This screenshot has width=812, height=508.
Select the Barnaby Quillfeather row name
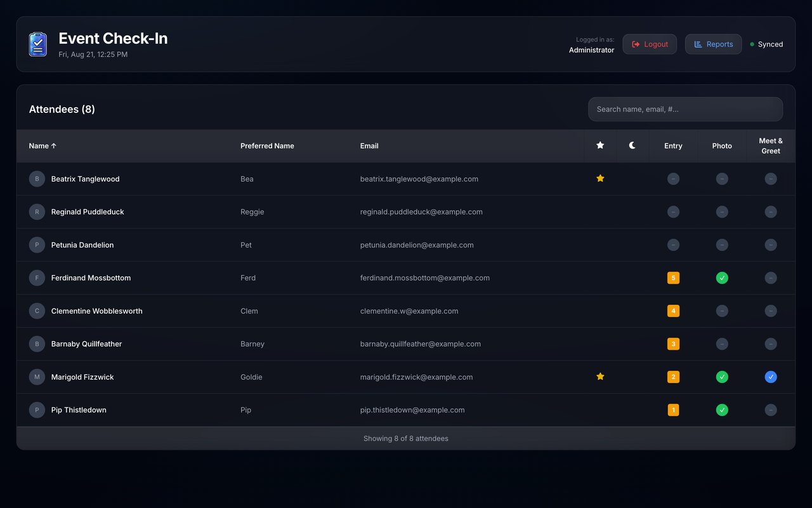pyautogui.click(x=86, y=344)
